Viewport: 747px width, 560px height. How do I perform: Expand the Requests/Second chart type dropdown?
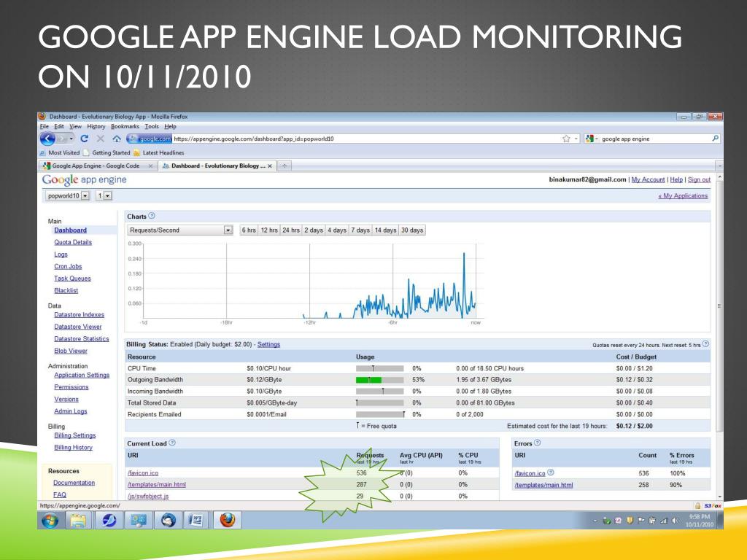[180, 230]
